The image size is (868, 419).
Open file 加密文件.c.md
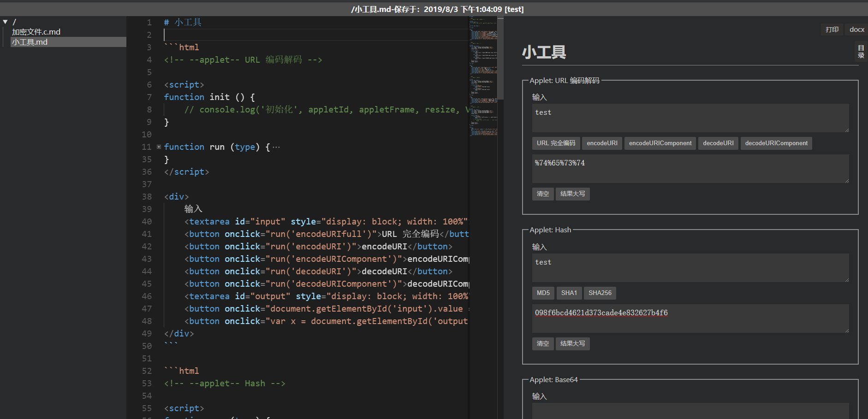click(x=36, y=32)
